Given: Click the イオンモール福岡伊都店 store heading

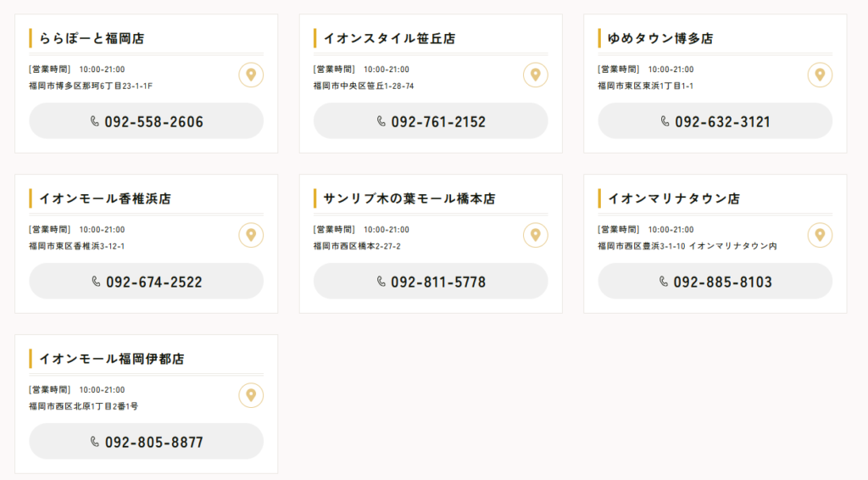Looking at the screenshot, I should pos(112,359).
